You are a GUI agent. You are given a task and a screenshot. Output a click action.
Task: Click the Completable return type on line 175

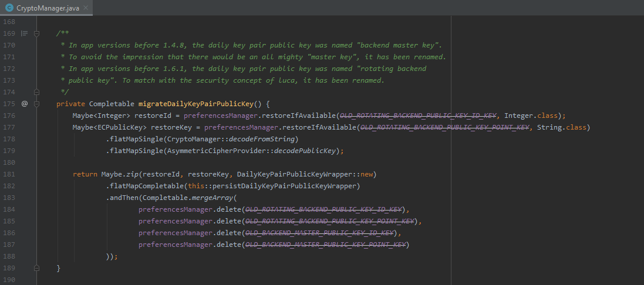pos(112,104)
